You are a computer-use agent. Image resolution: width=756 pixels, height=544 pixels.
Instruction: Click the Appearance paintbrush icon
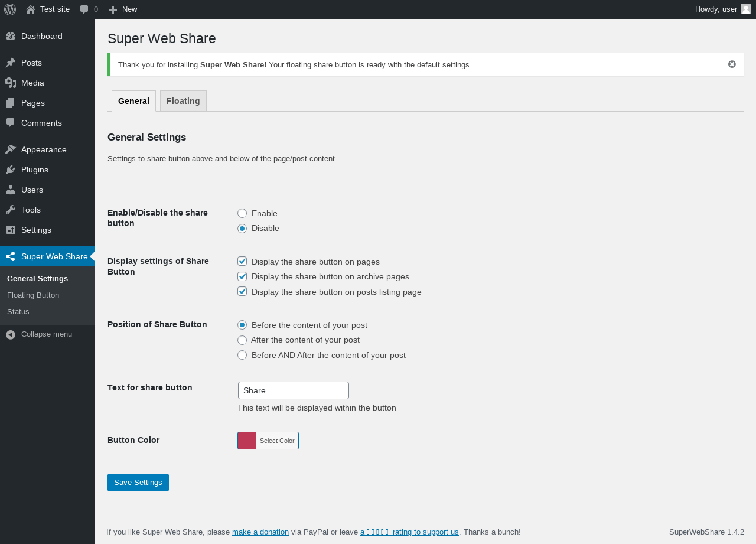click(11, 149)
